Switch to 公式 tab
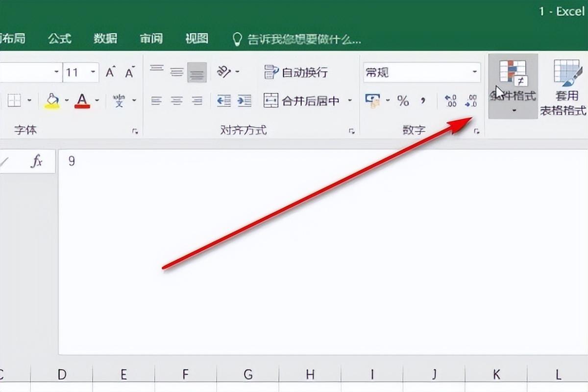The image size is (588, 392). (x=60, y=38)
